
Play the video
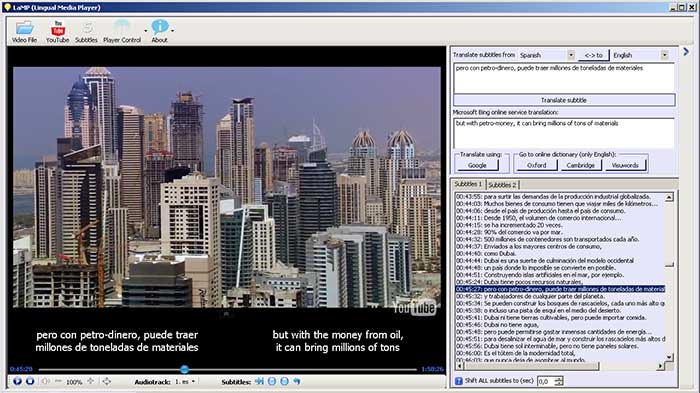17,381
